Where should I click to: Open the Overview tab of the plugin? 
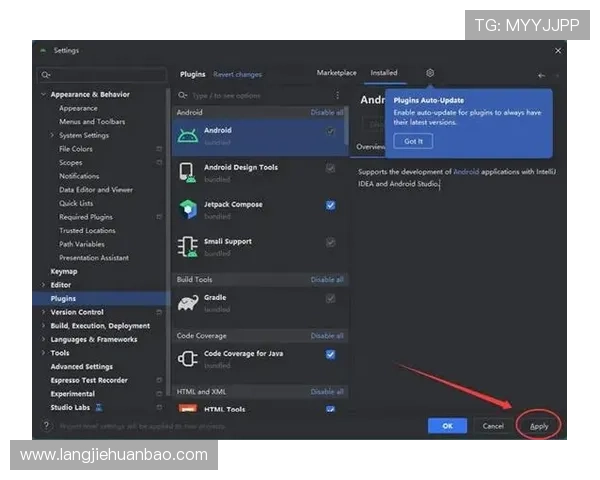click(371, 146)
